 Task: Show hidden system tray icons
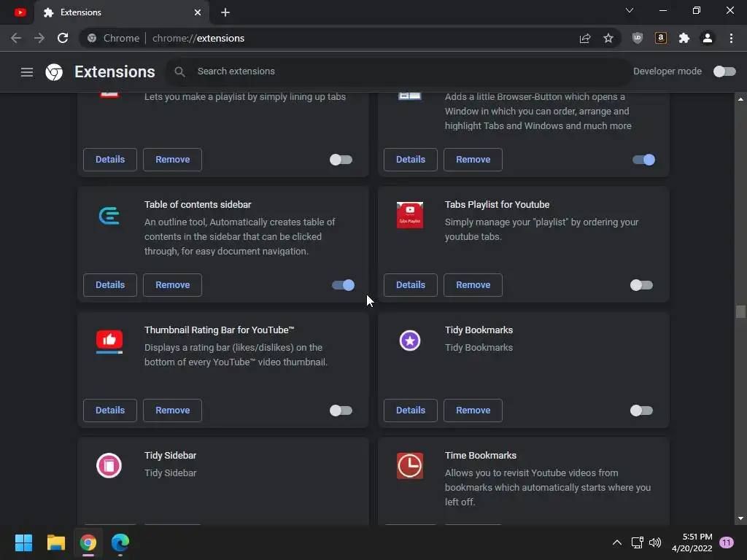coord(617,542)
